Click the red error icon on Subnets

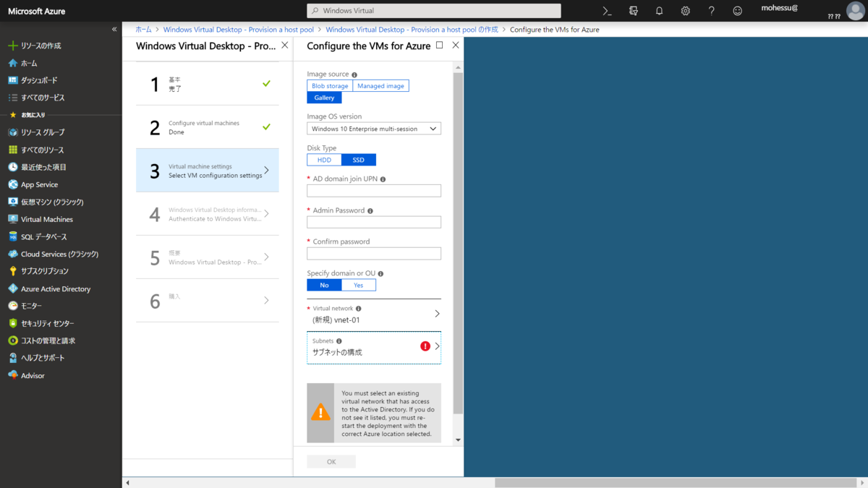point(425,346)
